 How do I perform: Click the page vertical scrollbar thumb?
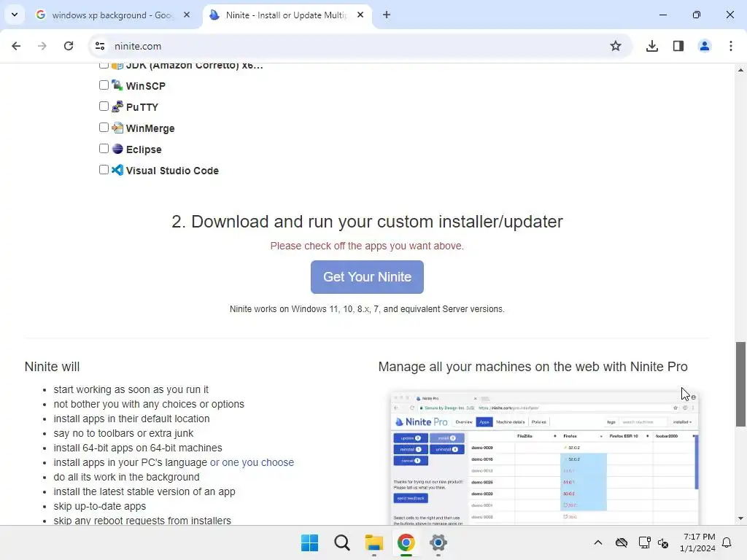pyautogui.click(x=740, y=384)
